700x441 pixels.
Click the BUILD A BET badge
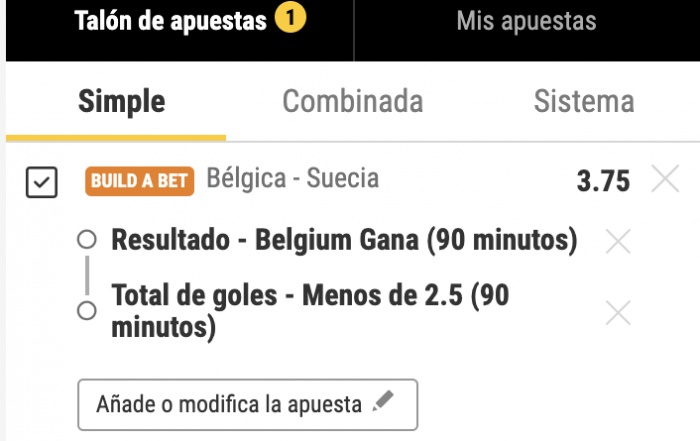142,181
